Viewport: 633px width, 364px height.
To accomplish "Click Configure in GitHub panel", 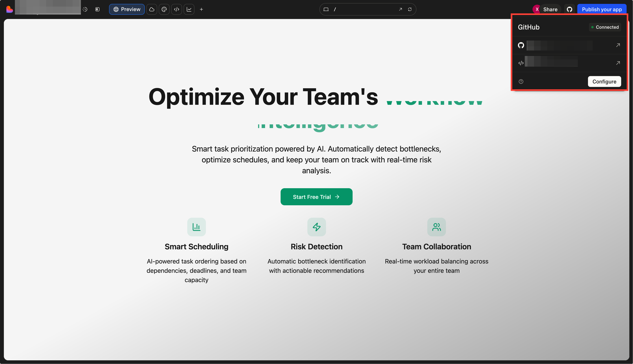I will tap(604, 81).
